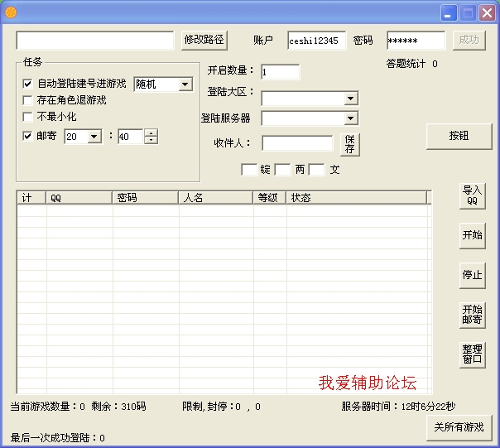500x448 pixels.
Task: Click the 最后一次成功登陆 status text
Action: coord(57,438)
